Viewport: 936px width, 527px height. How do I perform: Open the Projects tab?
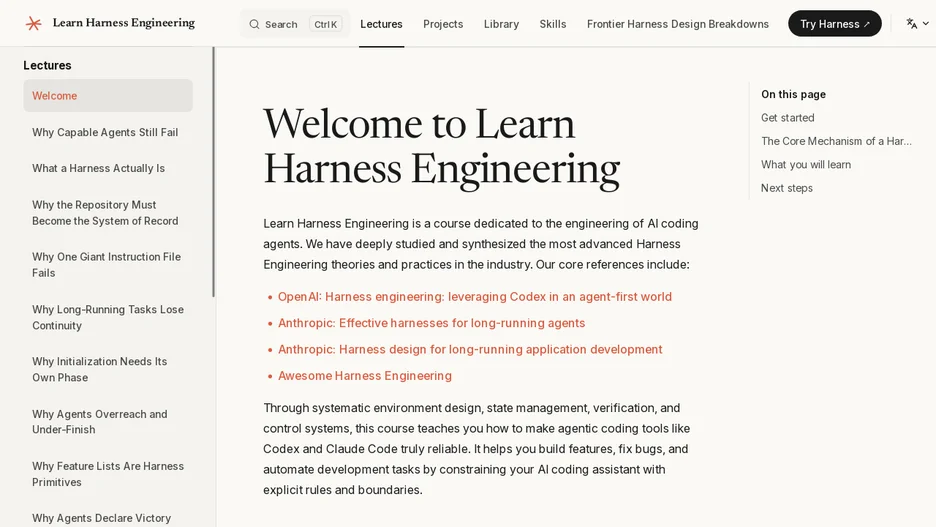pyautogui.click(x=443, y=24)
